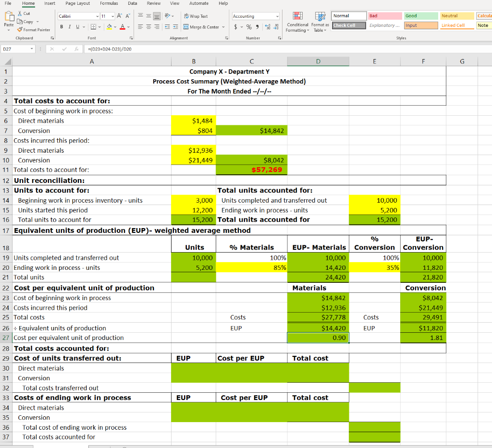The width and height of the screenshot is (492, 448).
Task: Switch to the Data tab
Action: pyautogui.click(x=133, y=3)
